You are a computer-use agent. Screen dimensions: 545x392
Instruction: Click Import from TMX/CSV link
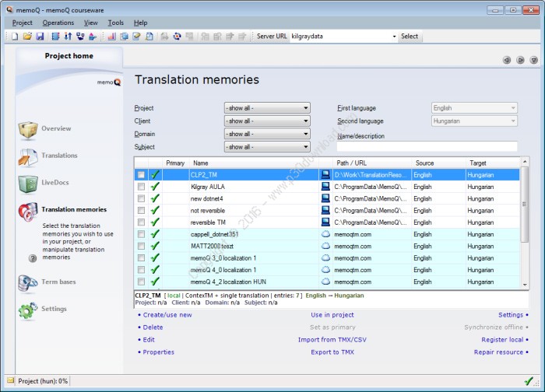pyautogui.click(x=332, y=340)
